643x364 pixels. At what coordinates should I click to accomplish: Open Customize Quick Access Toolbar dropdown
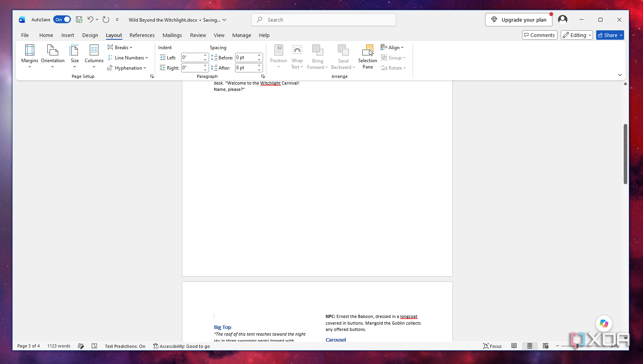[x=117, y=20]
